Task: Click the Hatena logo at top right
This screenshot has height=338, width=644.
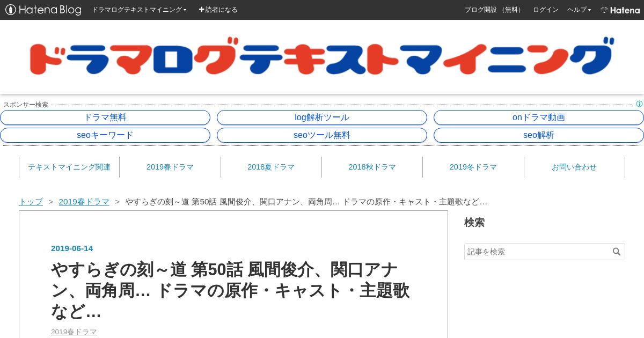Action: click(620, 10)
